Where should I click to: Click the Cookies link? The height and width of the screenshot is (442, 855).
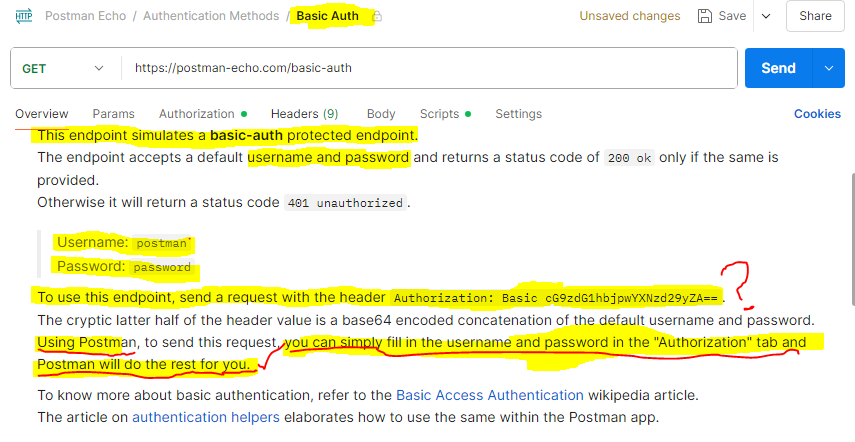click(817, 114)
